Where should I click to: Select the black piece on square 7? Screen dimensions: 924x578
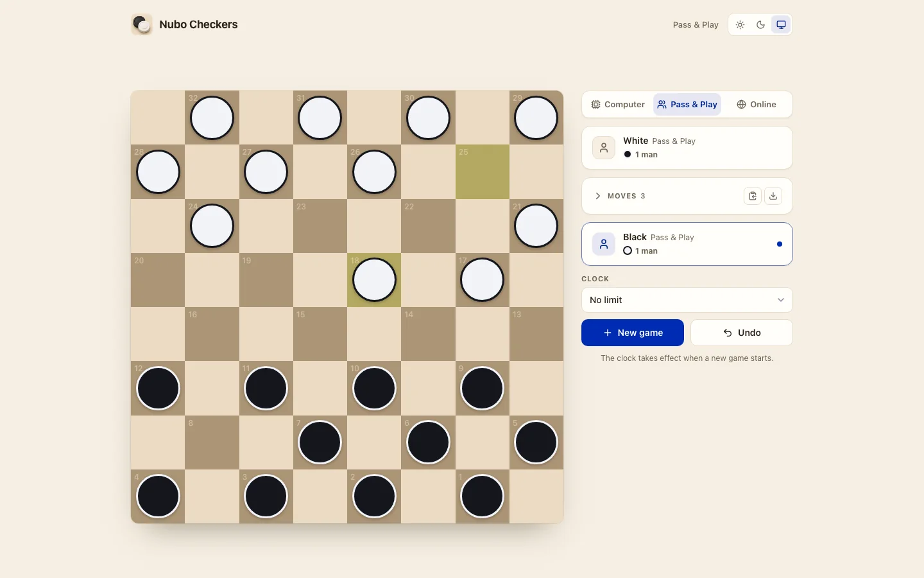320,442
